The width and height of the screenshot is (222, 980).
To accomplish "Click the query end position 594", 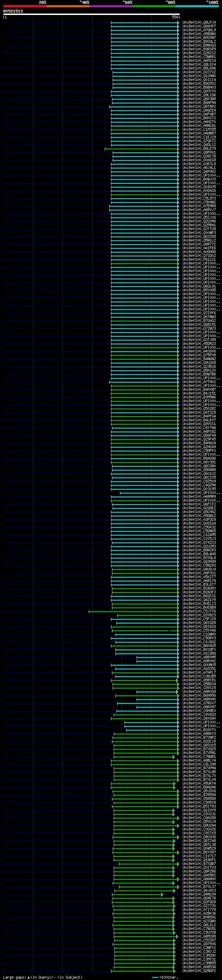I will [175, 17].
